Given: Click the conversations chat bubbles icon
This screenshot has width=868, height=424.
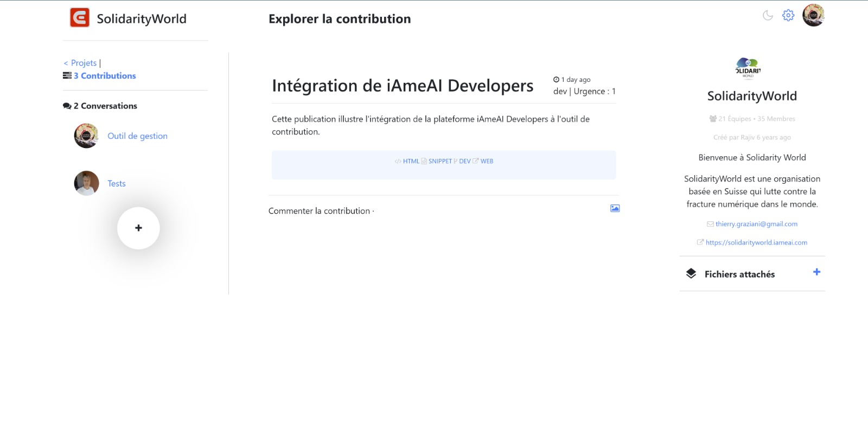Looking at the screenshot, I should (x=67, y=106).
